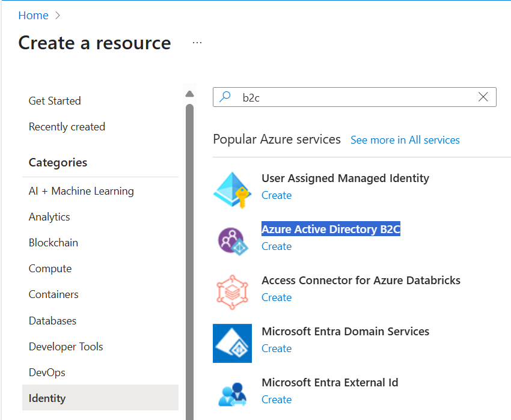
Task: Open the ellipsis menu beside Create a resource
Action: point(197,43)
